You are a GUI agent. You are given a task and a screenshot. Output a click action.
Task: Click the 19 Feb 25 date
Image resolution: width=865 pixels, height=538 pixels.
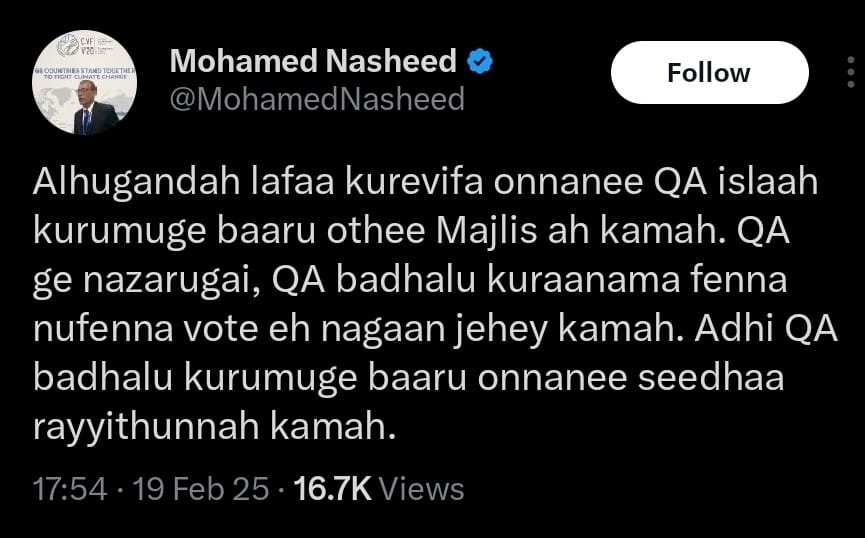coord(198,488)
